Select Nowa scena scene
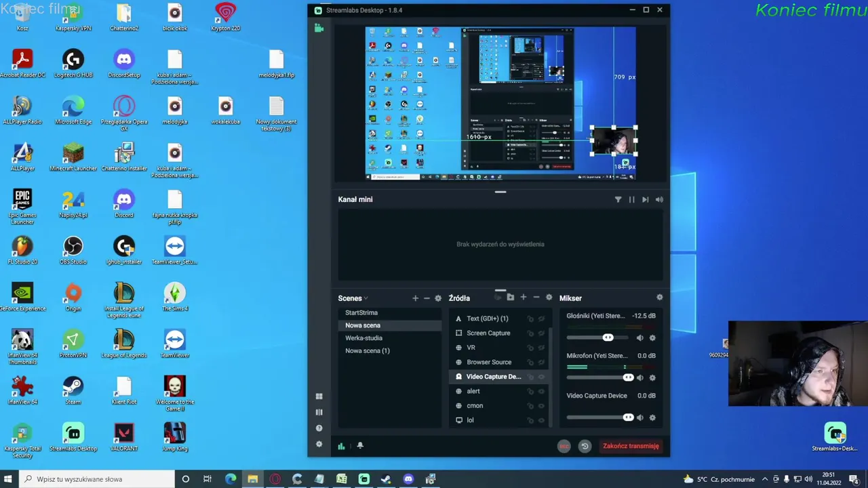This screenshot has width=868, height=488. [390, 325]
